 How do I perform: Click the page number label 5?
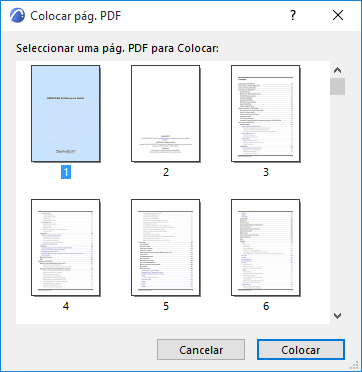[166, 306]
